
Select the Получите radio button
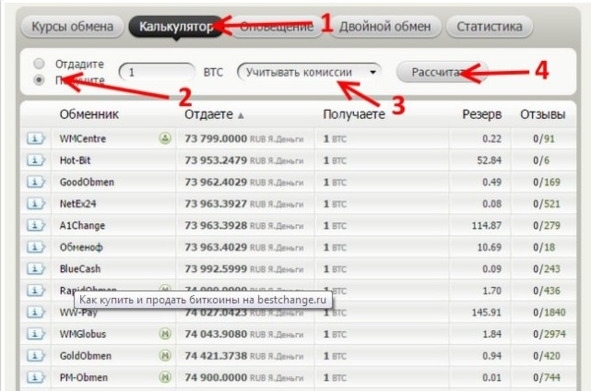(39, 80)
